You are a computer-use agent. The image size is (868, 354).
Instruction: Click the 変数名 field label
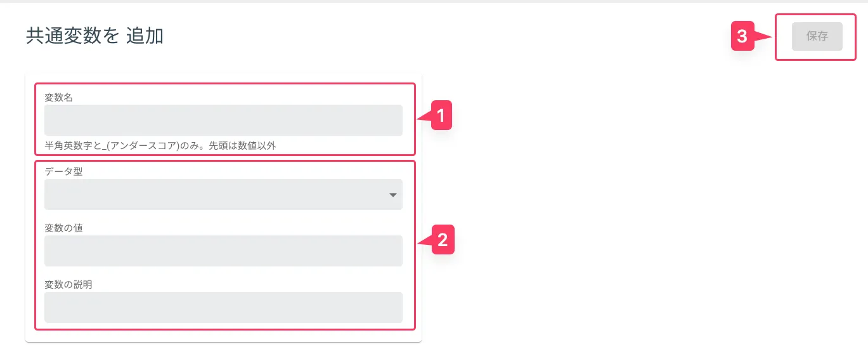(59, 98)
